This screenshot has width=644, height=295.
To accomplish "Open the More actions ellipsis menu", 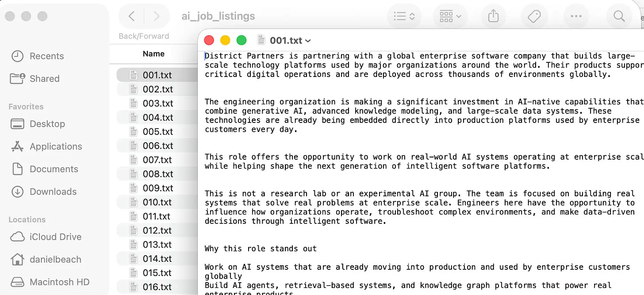I will 576,16.
